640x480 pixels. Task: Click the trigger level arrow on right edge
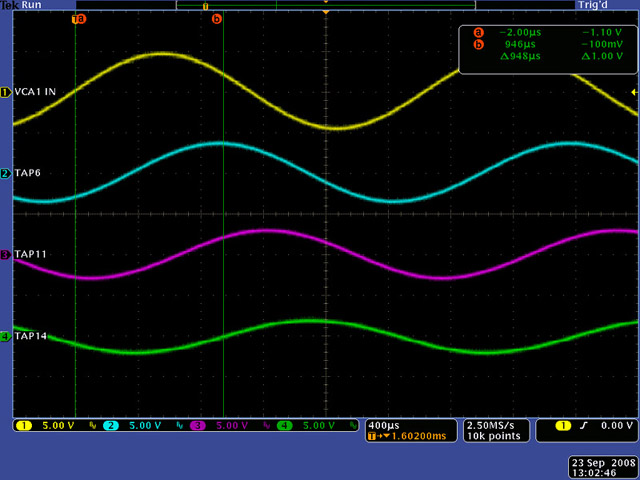633,92
